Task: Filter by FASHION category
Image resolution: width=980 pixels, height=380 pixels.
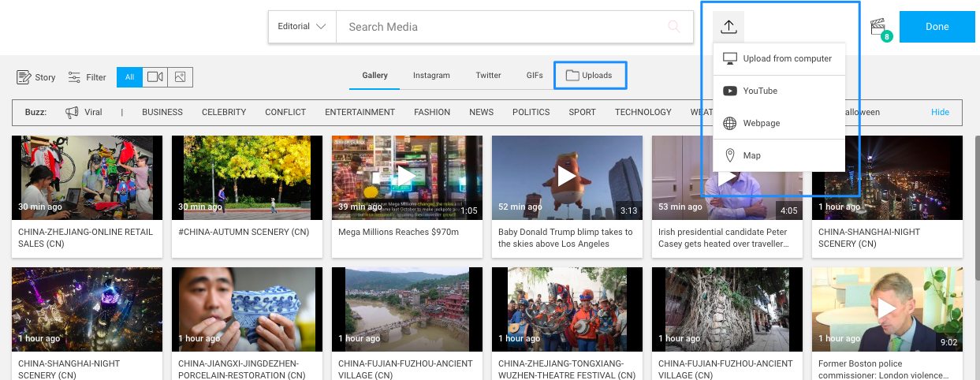Action: coord(432,113)
